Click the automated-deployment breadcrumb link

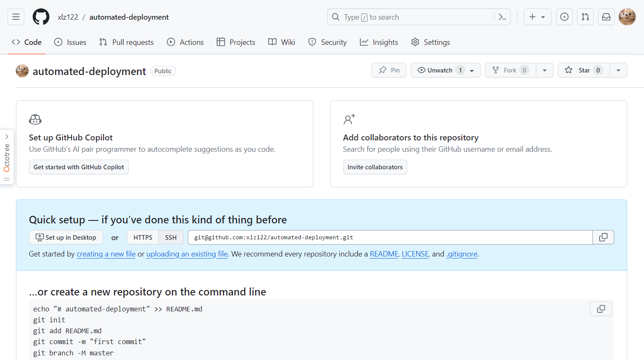[129, 17]
